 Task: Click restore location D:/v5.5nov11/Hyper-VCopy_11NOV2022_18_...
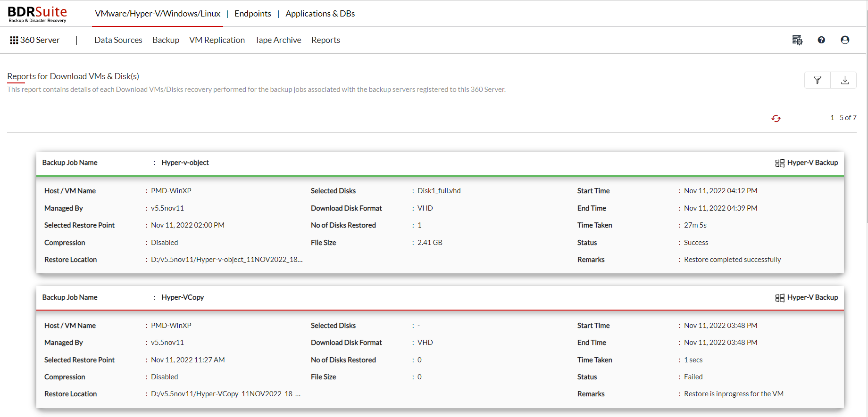tap(226, 394)
